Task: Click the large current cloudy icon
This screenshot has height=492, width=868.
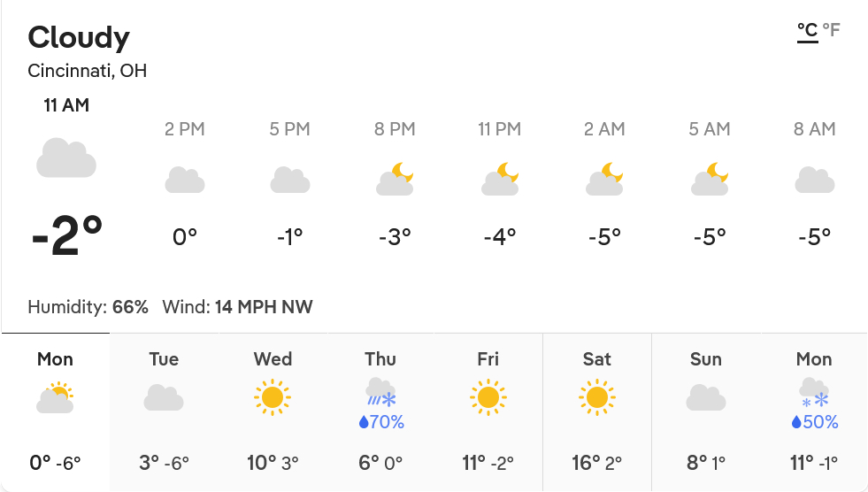Action: tap(66, 158)
